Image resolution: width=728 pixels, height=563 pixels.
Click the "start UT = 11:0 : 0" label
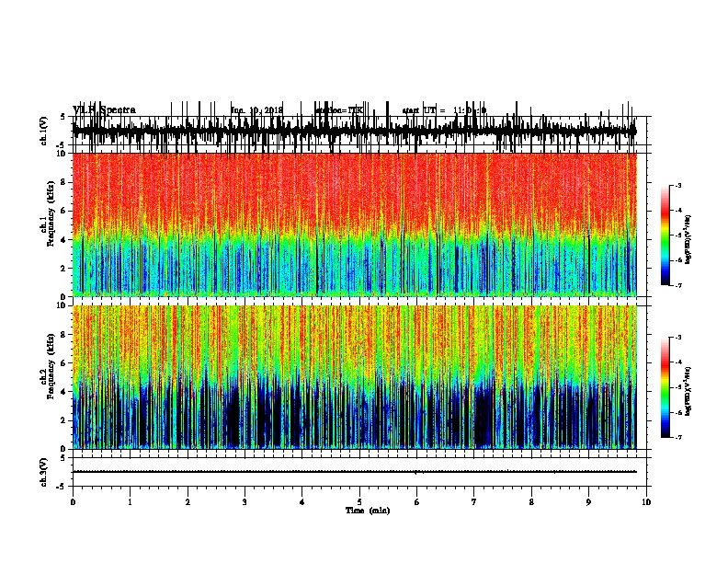tap(444, 110)
